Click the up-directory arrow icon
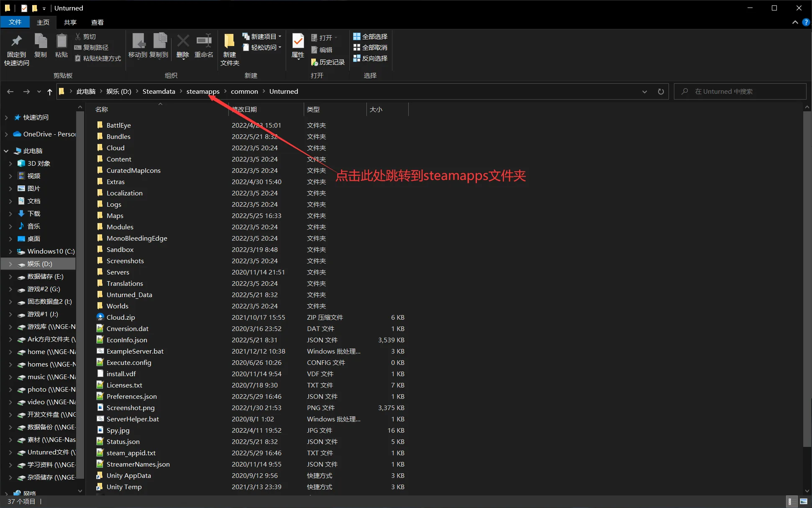Screen dimensions: 812x508 (50, 92)
